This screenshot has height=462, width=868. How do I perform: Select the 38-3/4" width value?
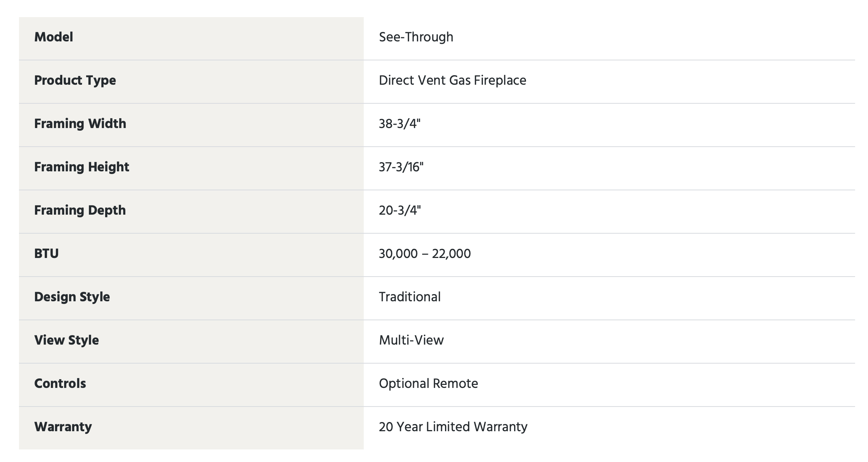point(400,124)
